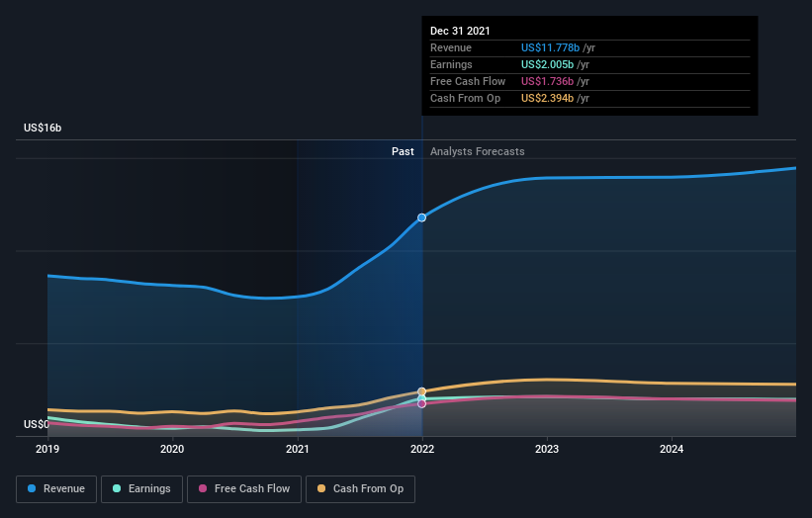This screenshot has height=518, width=812.
Task: Click the Revenue label in tooltip
Action: (451, 47)
